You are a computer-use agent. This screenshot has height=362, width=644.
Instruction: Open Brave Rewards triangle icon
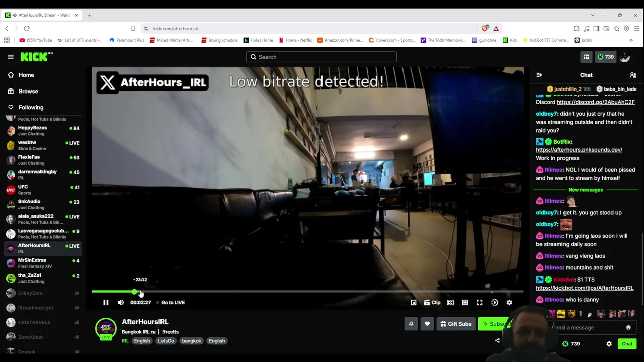click(496, 29)
